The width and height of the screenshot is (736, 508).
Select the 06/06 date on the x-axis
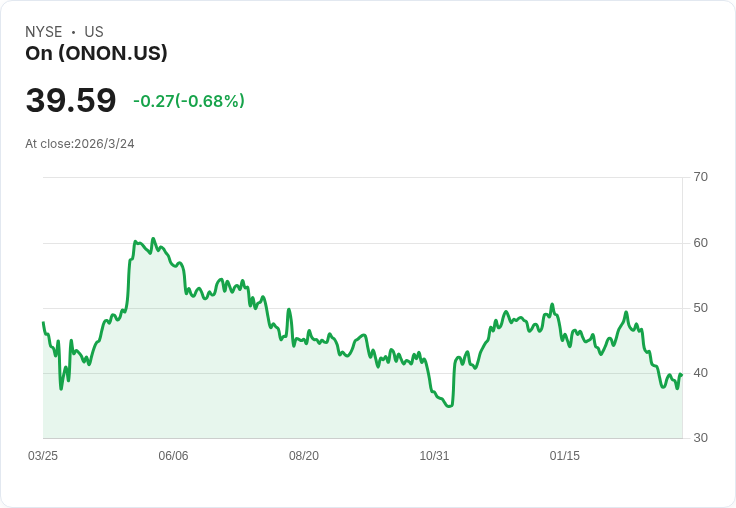coord(173,456)
